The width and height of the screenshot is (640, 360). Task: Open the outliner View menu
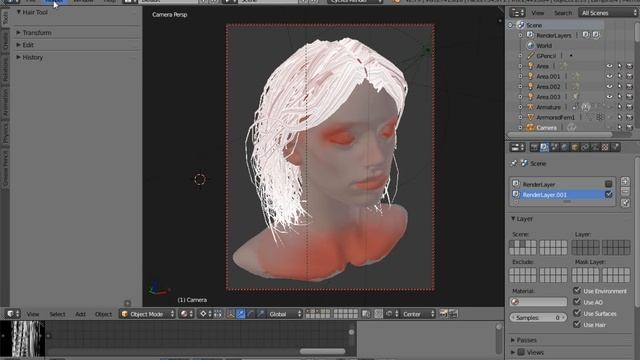[x=538, y=13]
